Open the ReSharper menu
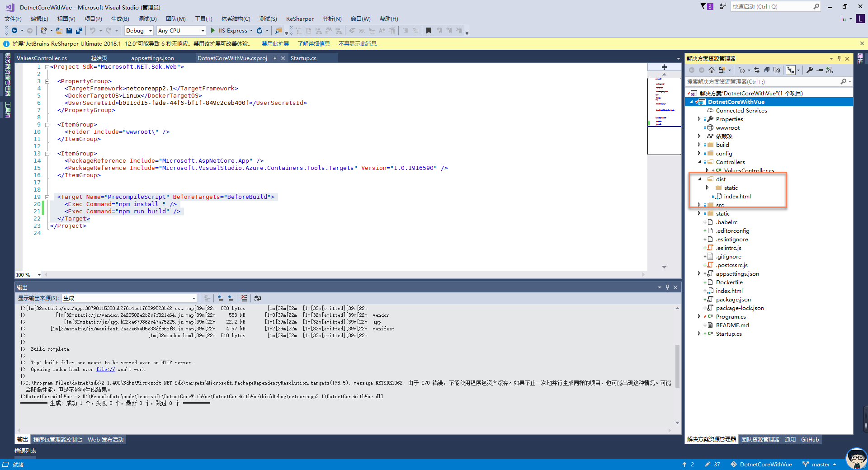 click(299, 19)
